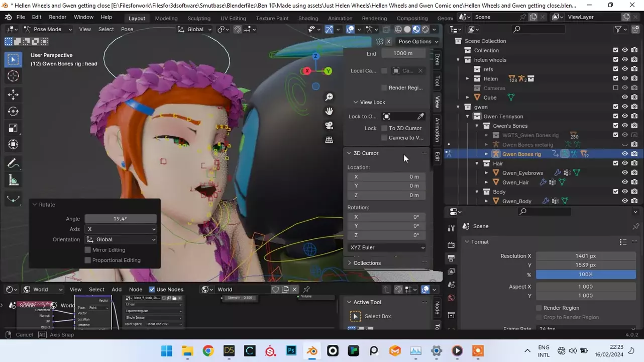644x362 pixels.
Task: Select the Move tool
Action: 14,95
